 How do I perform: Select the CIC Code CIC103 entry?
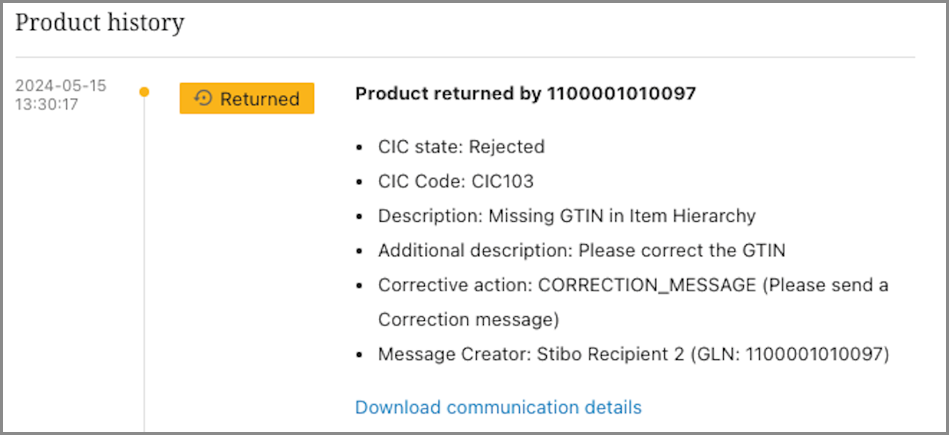pos(456,181)
